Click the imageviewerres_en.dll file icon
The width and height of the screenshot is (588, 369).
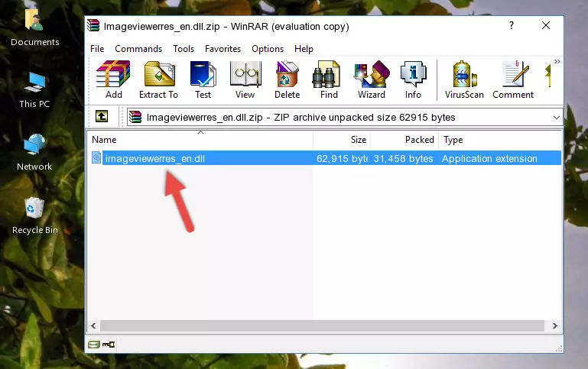coord(96,158)
